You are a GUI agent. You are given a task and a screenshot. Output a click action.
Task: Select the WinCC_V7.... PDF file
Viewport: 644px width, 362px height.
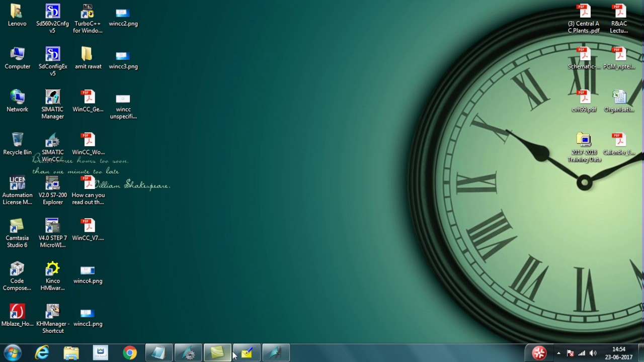pyautogui.click(x=88, y=230)
